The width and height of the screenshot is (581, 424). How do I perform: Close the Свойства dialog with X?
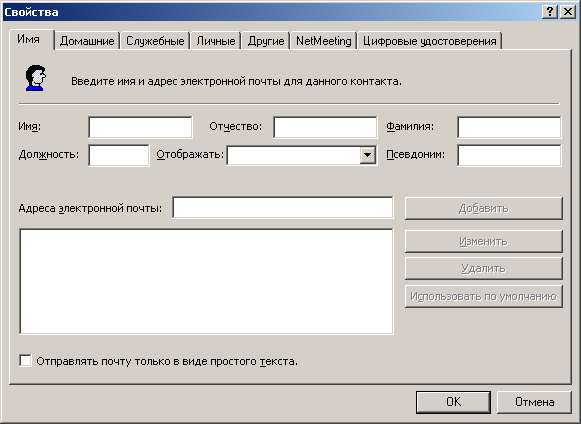click(x=568, y=12)
